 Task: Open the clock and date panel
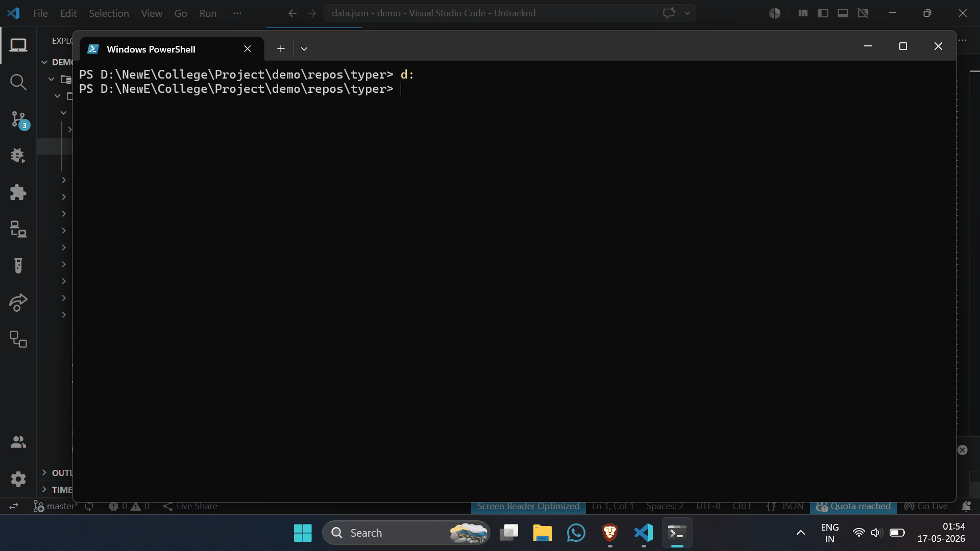[941, 533]
